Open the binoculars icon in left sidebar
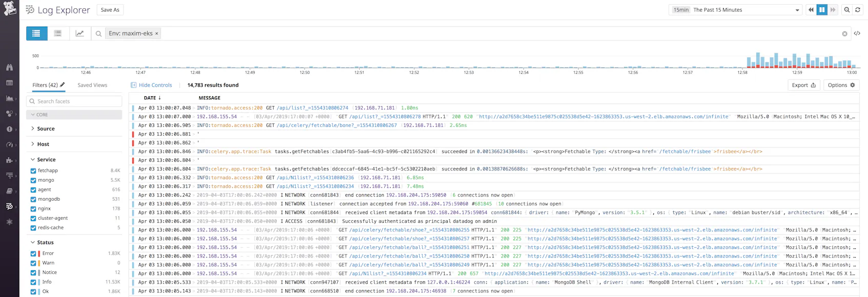 [9, 67]
